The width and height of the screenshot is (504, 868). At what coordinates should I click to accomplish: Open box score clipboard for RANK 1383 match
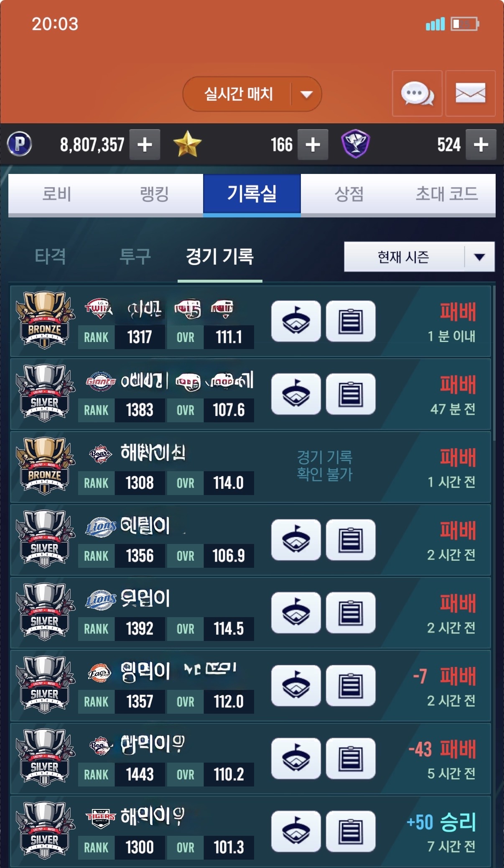351,394
